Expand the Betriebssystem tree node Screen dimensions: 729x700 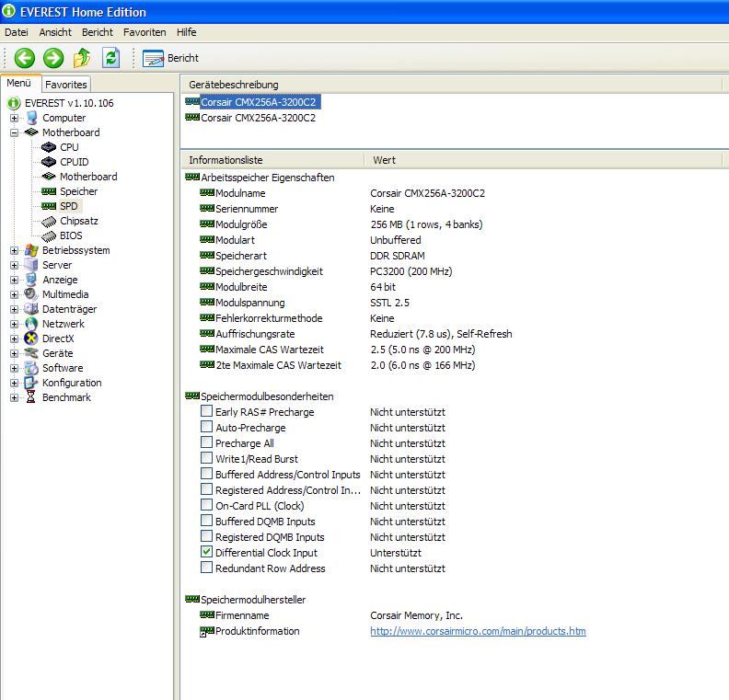(x=15, y=251)
